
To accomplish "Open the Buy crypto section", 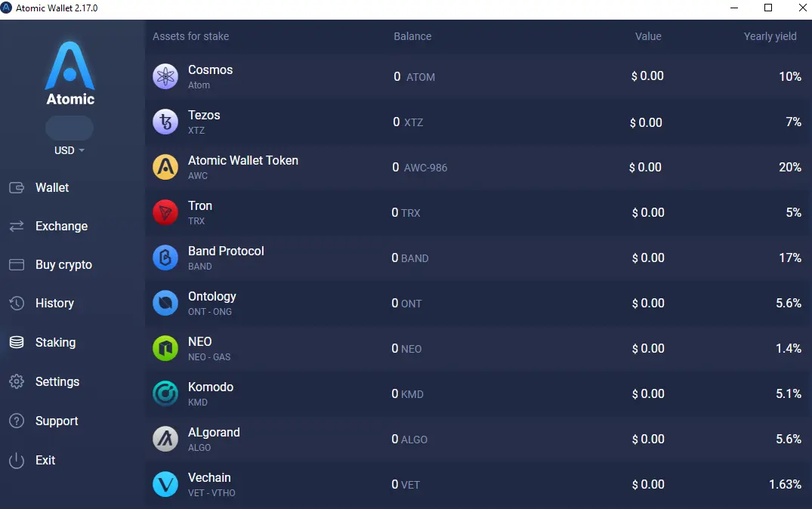I will (63, 264).
